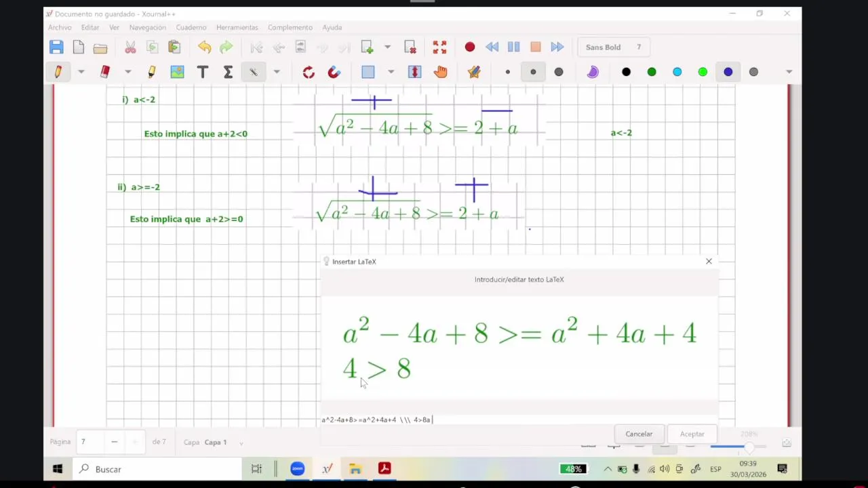Redo with the green arrow
The width and height of the screenshot is (868, 488).
pyautogui.click(x=226, y=47)
